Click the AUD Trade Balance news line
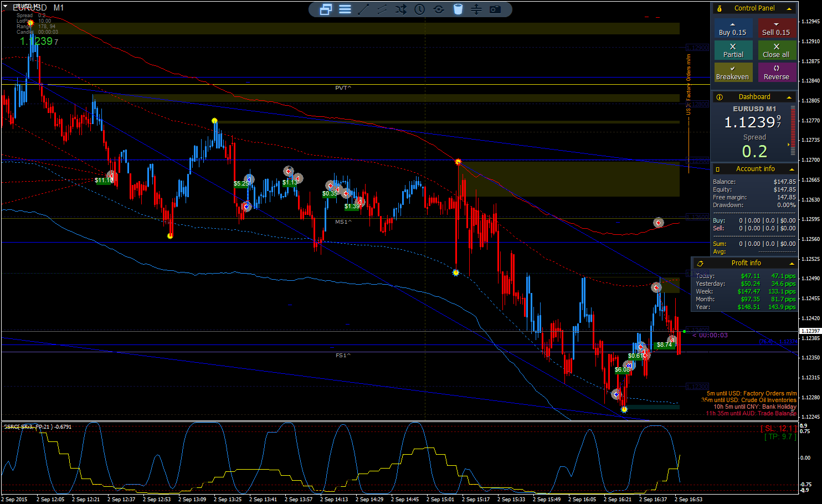The width and height of the screenshot is (822, 504). [751, 413]
